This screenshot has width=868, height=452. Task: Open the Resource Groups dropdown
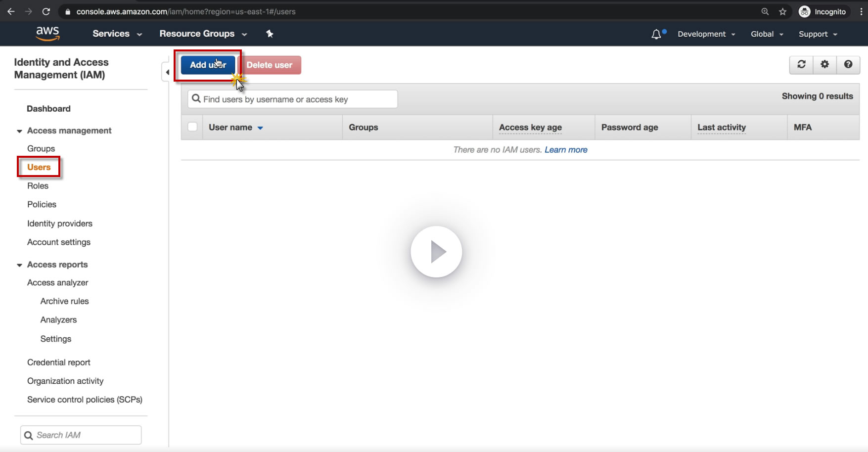click(x=203, y=34)
